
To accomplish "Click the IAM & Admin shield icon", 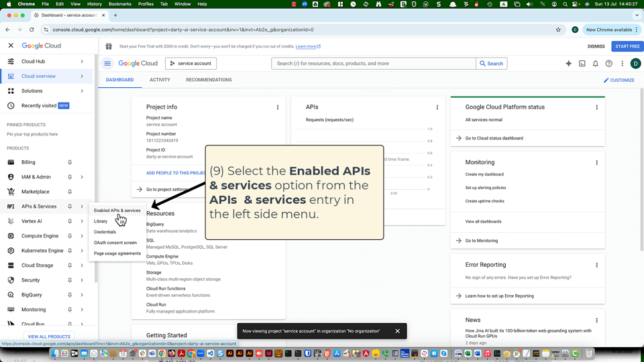I will (11, 177).
